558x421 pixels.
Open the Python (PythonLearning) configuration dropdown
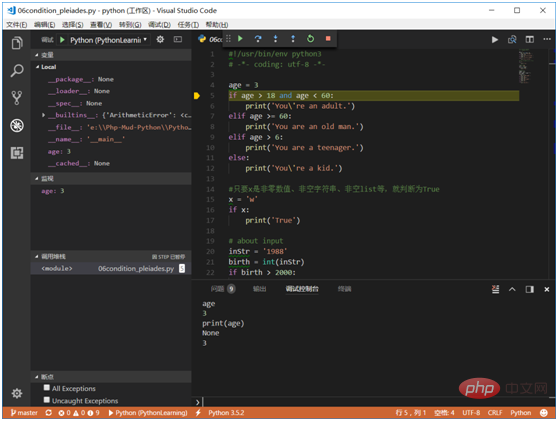[x=109, y=40]
